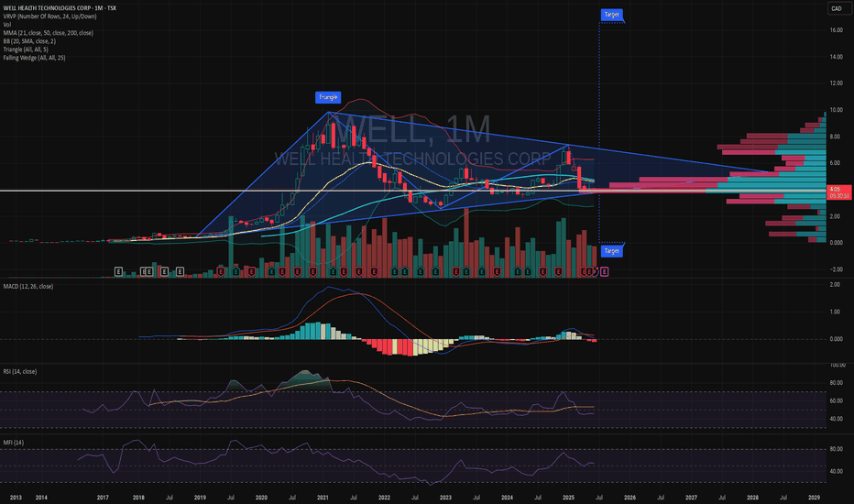Select the Vol indicator legend
Viewport: 854px width, 504px height.
tap(7, 25)
